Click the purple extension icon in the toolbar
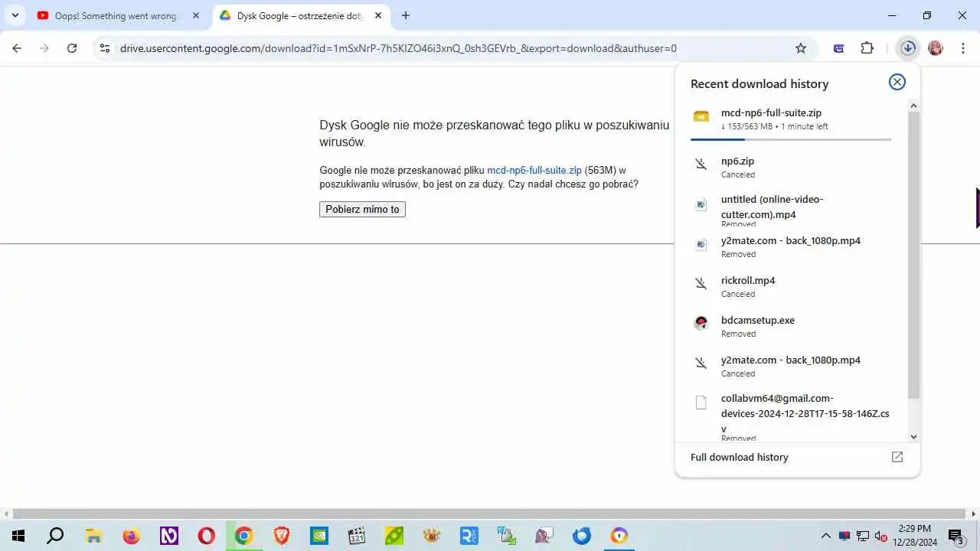Screen dimensions: 980x551 (839, 48)
